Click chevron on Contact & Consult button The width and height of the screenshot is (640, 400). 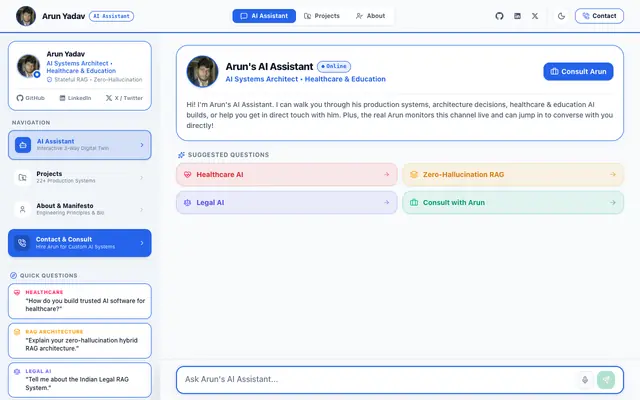click(x=142, y=243)
